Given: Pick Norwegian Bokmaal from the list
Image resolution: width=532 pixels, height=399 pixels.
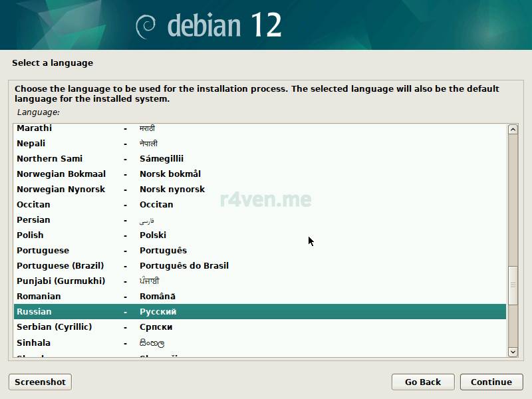Looking at the screenshot, I should (x=61, y=174).
